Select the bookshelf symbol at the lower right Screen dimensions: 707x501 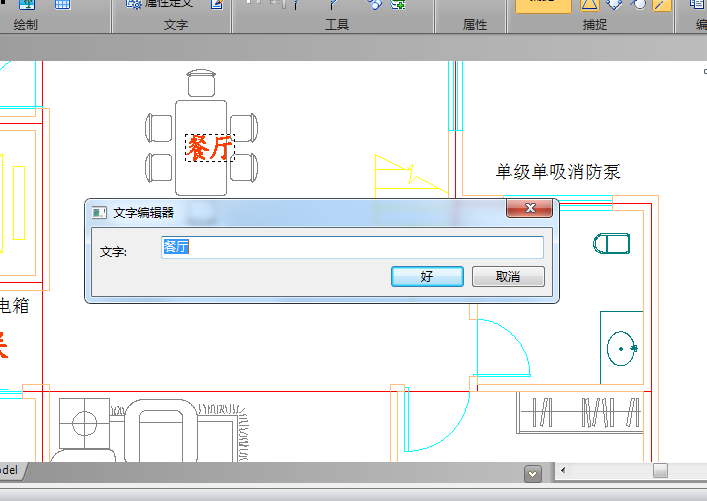click(580, 412)
